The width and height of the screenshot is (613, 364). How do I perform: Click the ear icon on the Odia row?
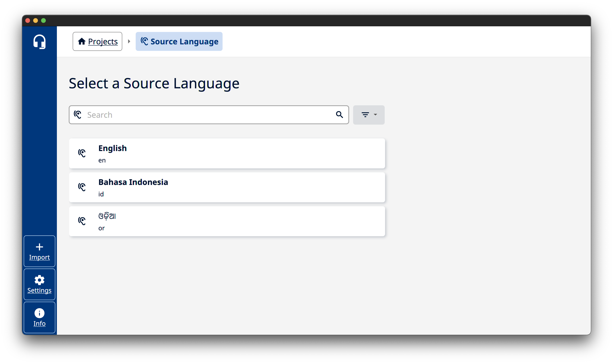82,221
